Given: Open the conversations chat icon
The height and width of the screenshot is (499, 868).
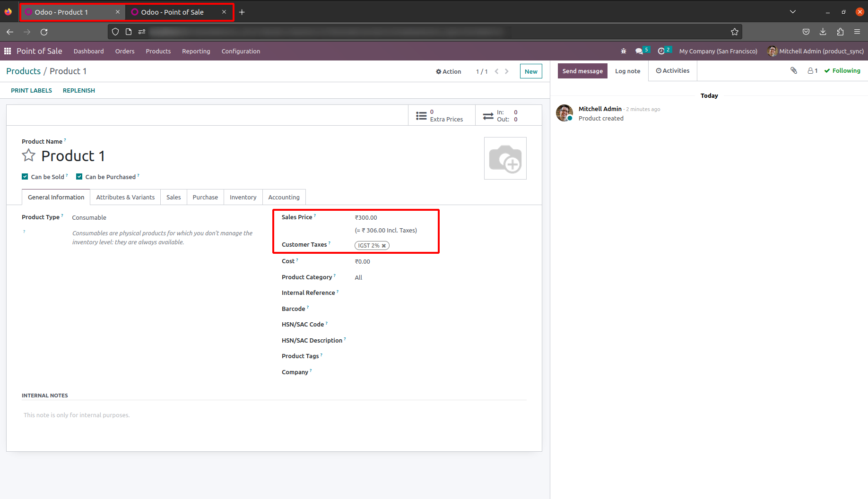Looking at the screenshot, I should (x=639, y=51).
